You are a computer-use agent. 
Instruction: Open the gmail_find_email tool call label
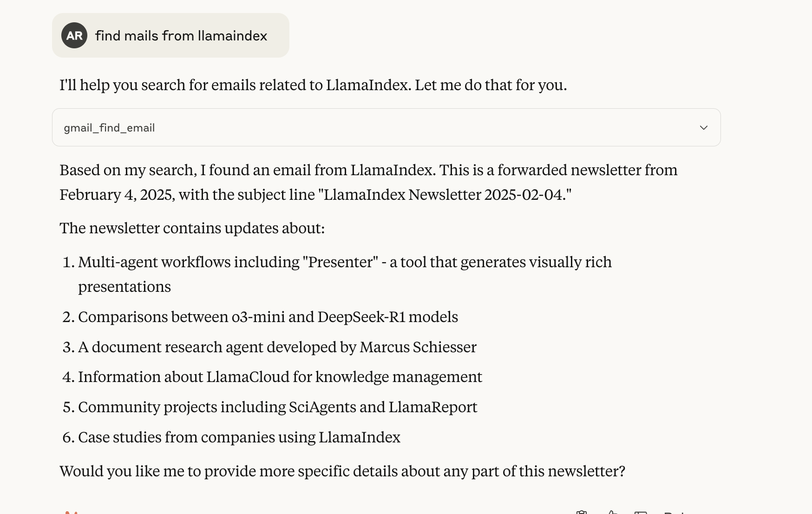109,128
